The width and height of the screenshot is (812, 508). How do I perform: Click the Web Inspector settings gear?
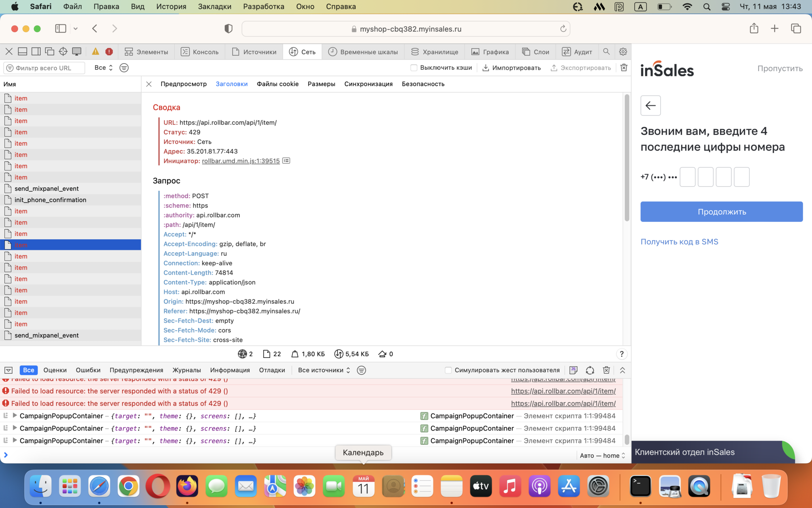(623, 52)
